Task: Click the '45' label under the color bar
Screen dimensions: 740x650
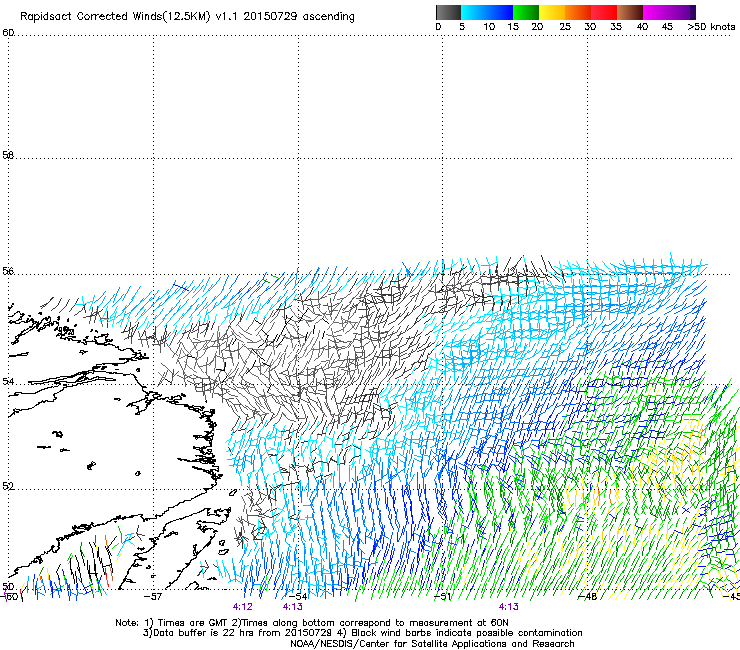Action: pos(667,27)
